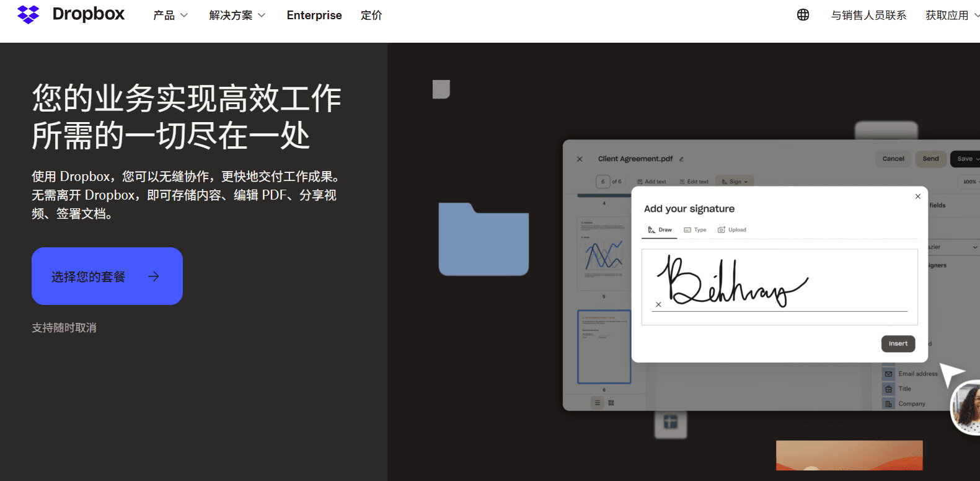Click the Send button
This screenshot has height=481, width=980.
click(x=930, y=159)
